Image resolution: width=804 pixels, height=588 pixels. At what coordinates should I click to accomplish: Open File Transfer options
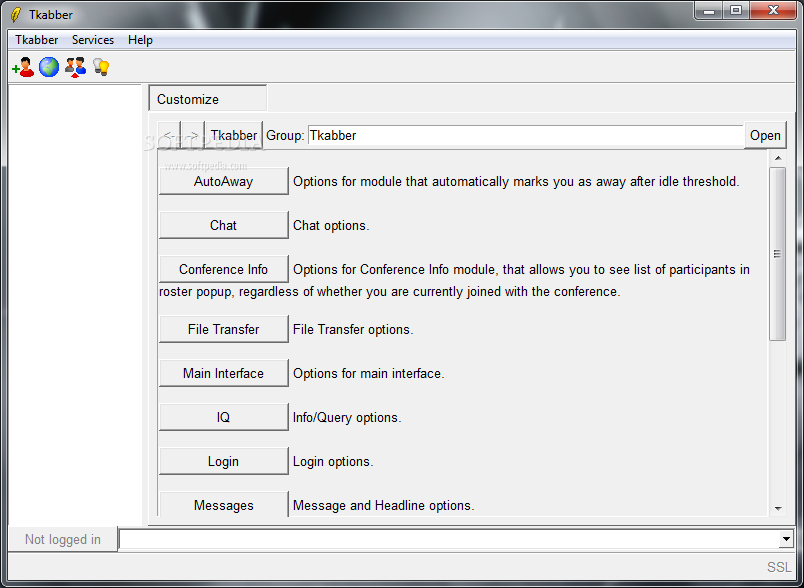(224, 329)
